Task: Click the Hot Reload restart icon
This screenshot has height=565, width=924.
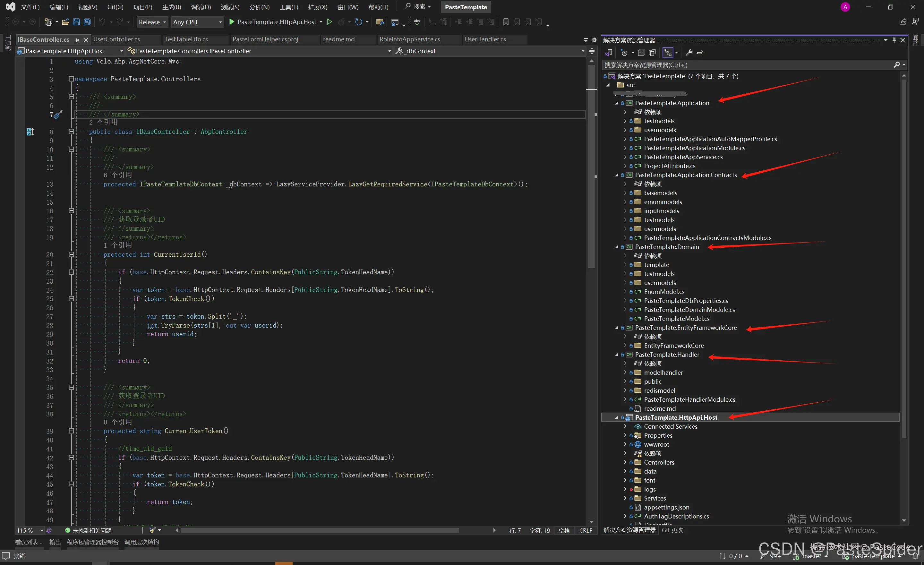Action: point(358,22)
